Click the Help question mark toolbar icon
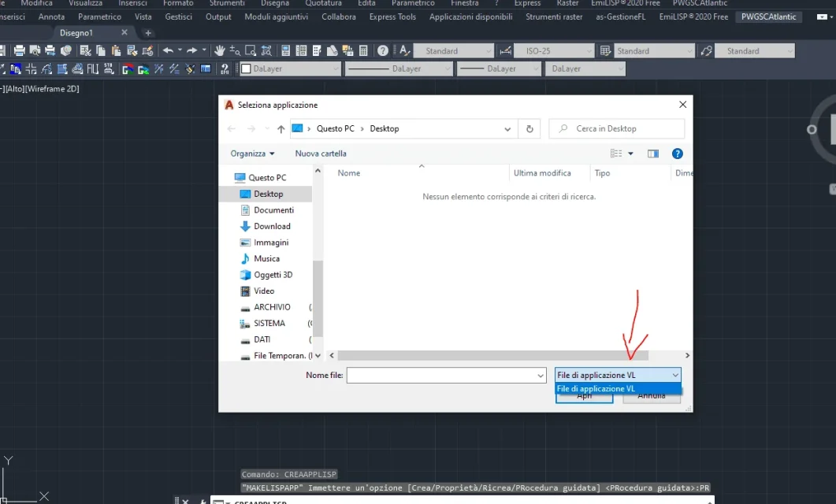The image size is (836, 504). pyautogui.click(x=383, y=50)
